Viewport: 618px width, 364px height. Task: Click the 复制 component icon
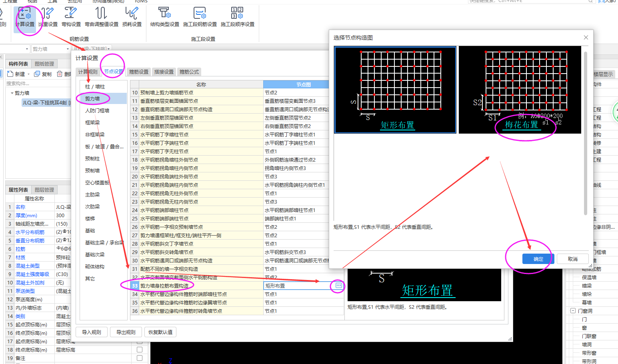pos(37,74)
